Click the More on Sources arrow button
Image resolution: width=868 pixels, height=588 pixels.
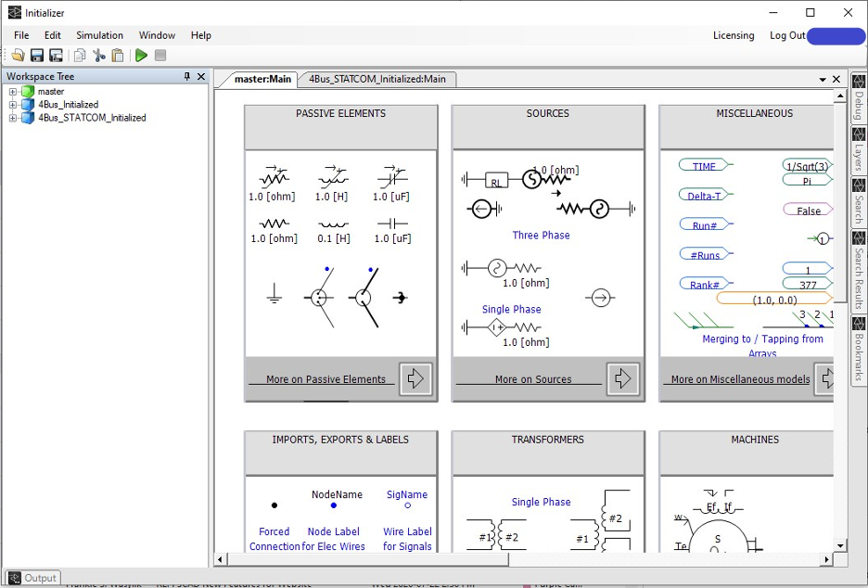pyautogui.click(x=623, y=378)
